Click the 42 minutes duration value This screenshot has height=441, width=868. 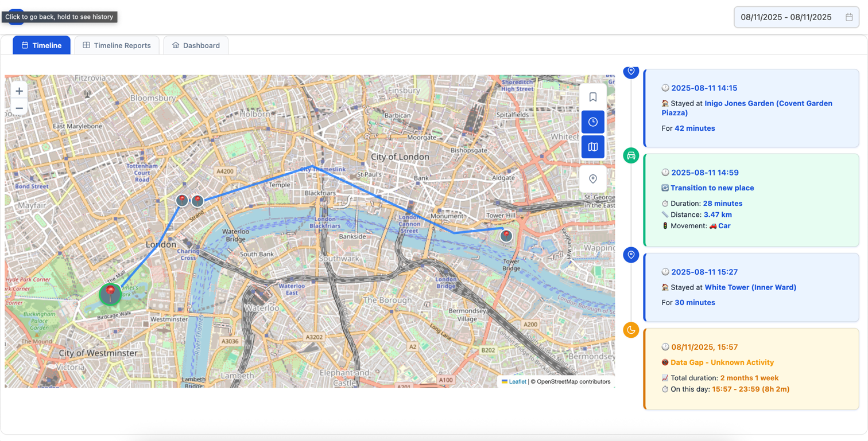(x=695, y=128)
